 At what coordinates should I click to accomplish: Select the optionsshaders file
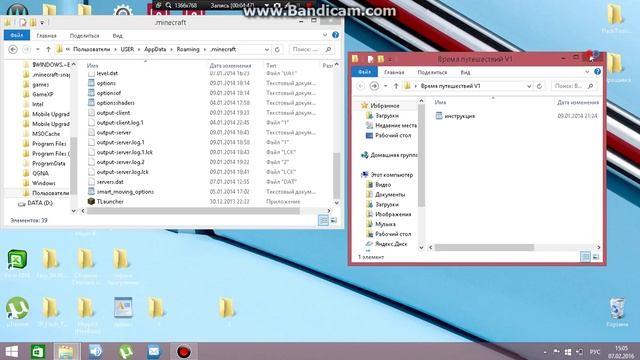click(116, 103)
